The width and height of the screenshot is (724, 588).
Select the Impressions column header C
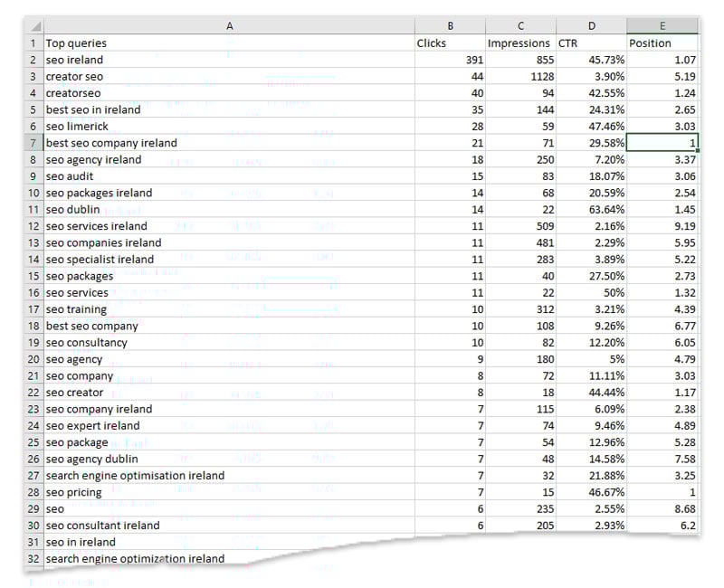pyautogui.click(x=519, y=26)
